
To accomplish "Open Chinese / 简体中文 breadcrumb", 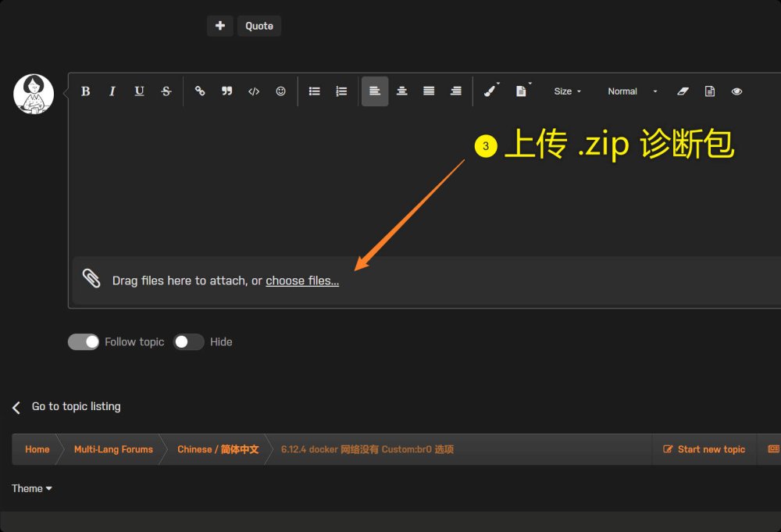I will point(218,449).
